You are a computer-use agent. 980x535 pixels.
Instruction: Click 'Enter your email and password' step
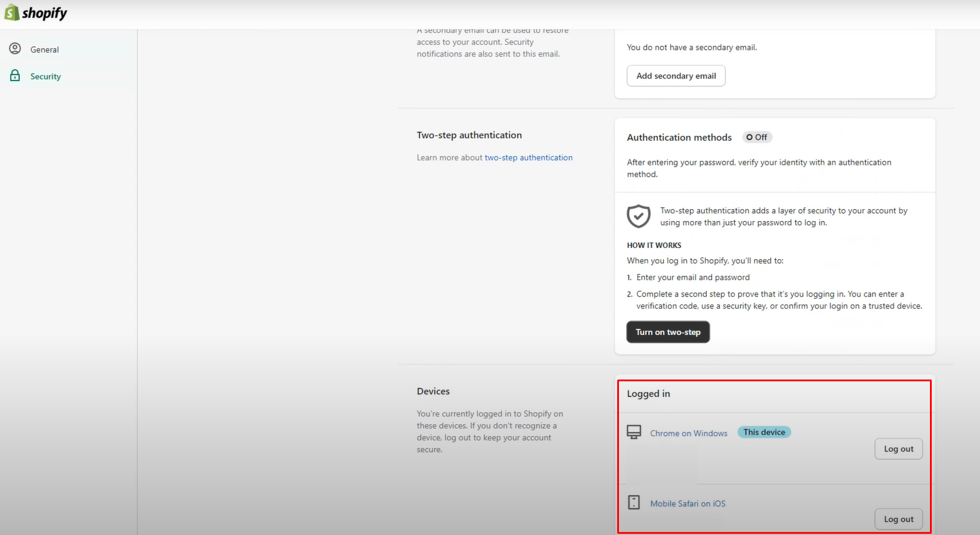(x=693, y=277)
